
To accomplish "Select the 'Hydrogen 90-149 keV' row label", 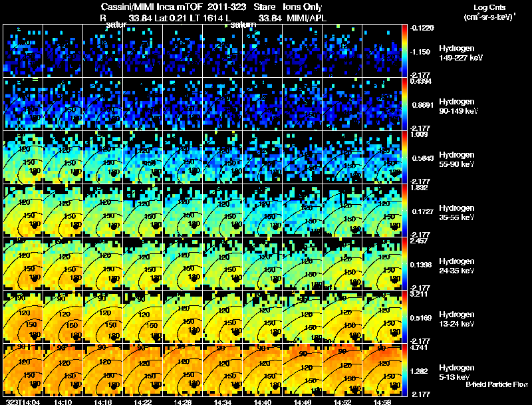I will 458,106.
